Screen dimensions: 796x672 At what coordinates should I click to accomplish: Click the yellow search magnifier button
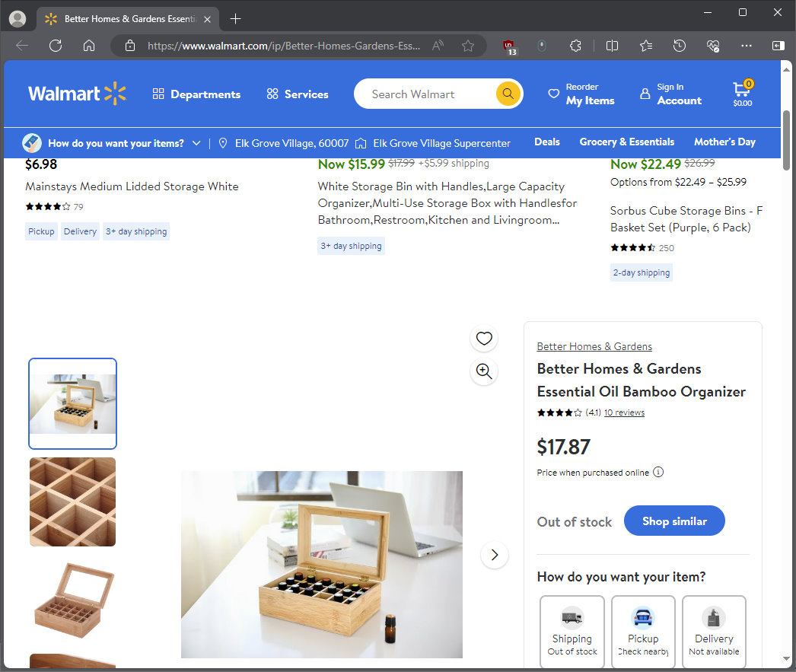coord(508,94)
